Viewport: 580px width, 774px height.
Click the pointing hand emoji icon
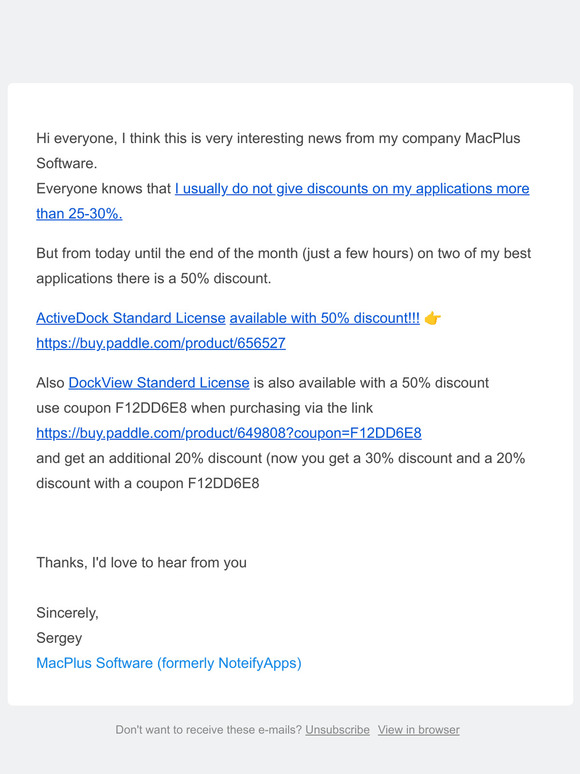(x=432, y=318)
